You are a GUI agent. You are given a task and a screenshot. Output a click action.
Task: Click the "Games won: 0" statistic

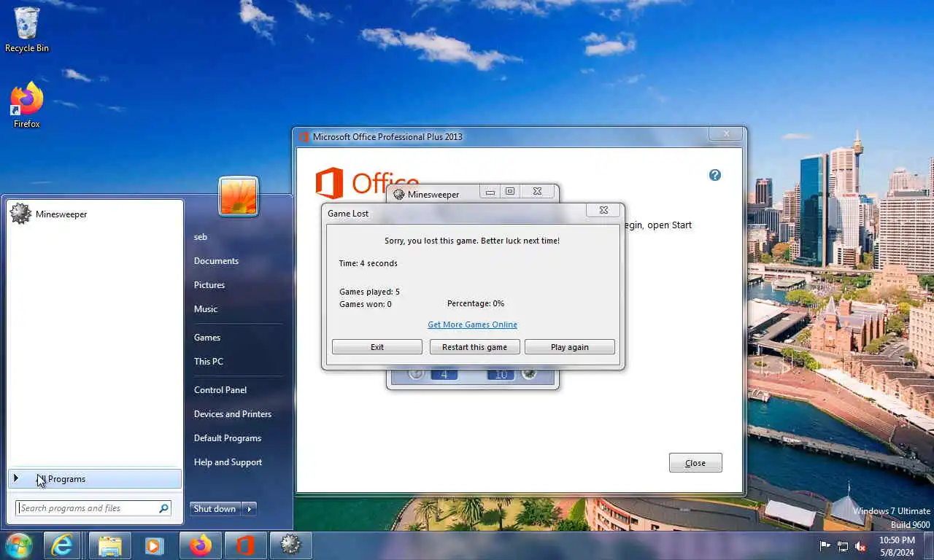[366, 304]
